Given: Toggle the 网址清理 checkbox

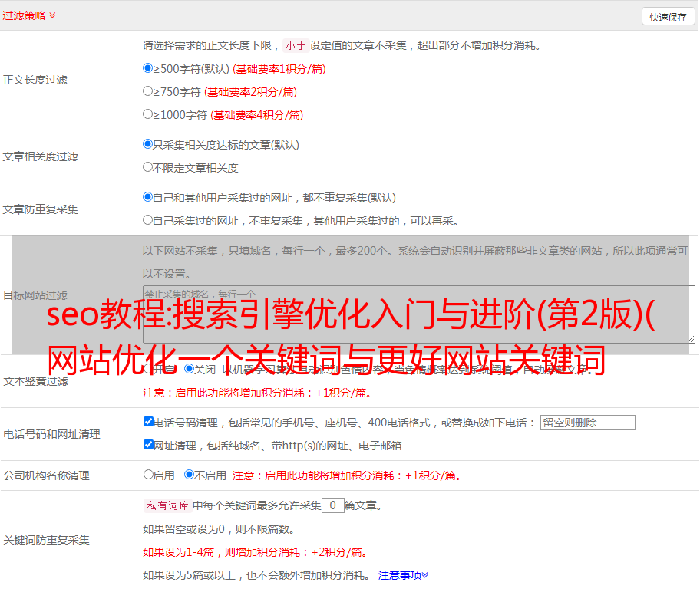Looking at the screenshot, I should (x=148, y=445).
